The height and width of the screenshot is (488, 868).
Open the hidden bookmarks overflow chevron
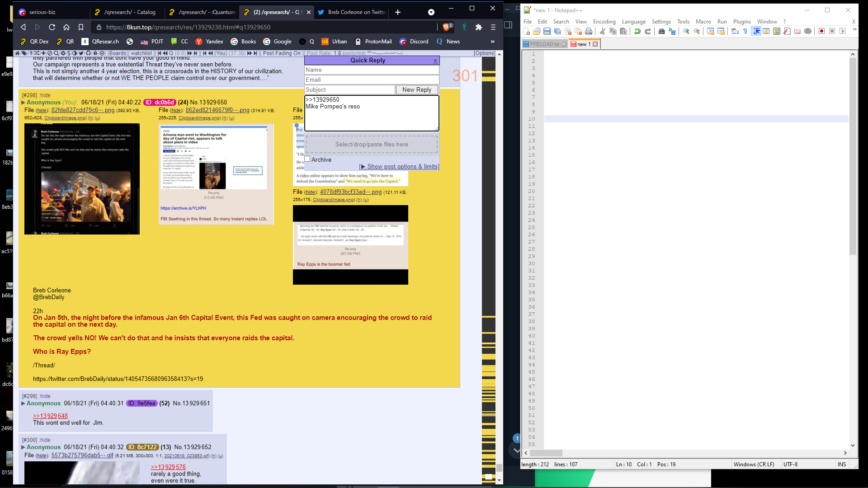(493, 42)
